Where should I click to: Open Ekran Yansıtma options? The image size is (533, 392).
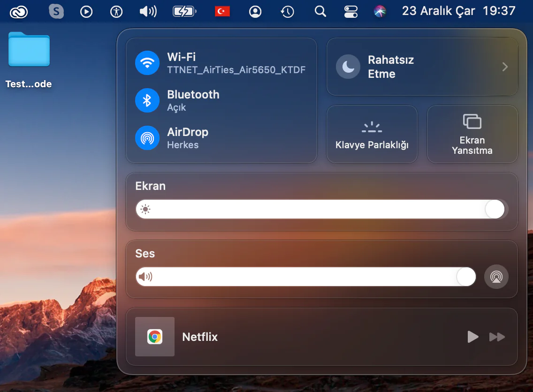click(472, 134)
